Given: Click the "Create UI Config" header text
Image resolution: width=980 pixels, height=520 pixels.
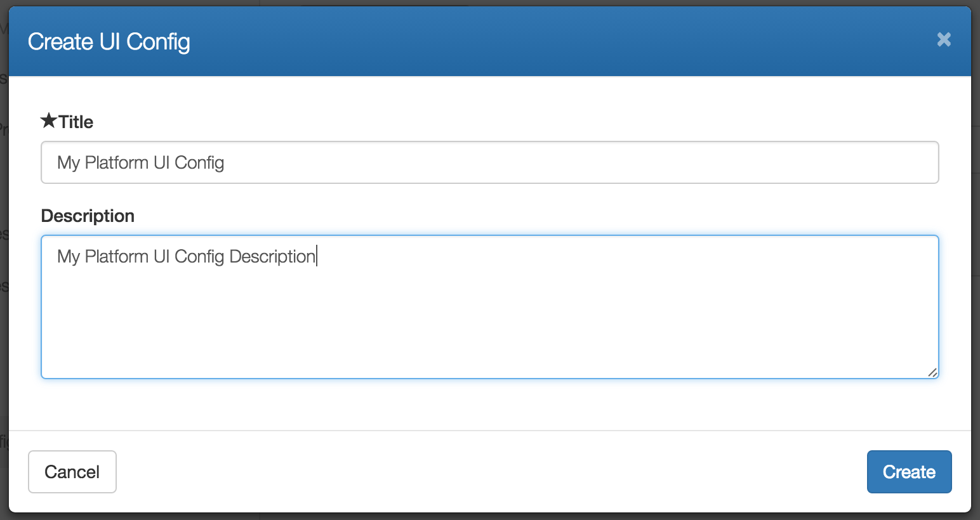Looking at the screenshot, I should [x=109, y=42].
